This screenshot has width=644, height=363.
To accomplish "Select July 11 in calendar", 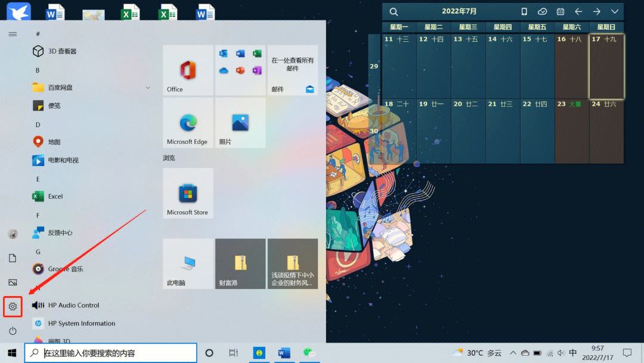I will click(x=399, y=67).
